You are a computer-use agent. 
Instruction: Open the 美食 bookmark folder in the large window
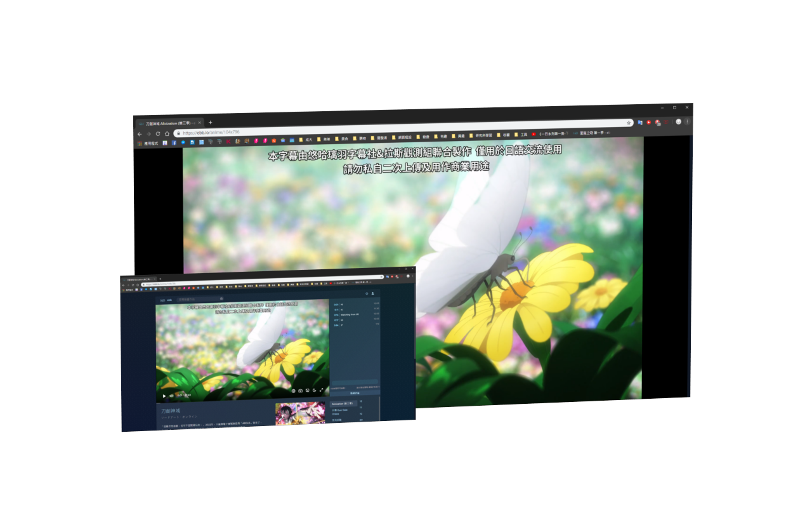342,139
